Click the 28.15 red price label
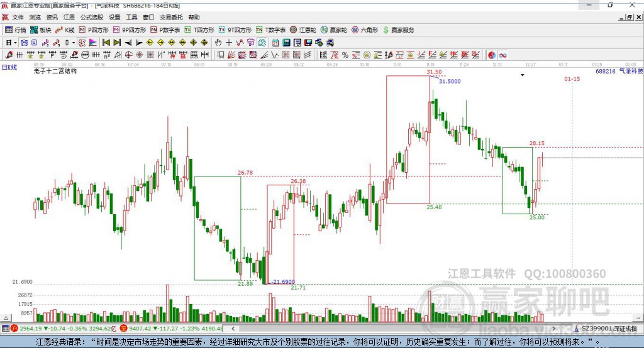The height and width of the screenshot is (348, 644). point(537,143)
